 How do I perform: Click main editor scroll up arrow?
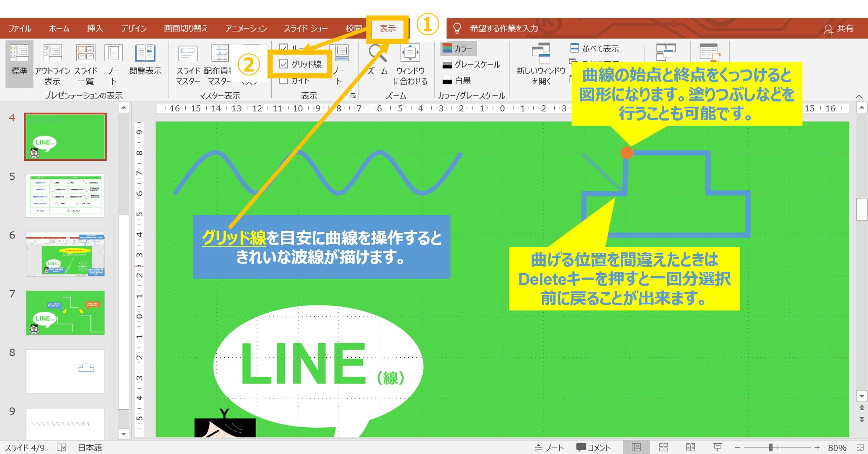click(862, 107)
